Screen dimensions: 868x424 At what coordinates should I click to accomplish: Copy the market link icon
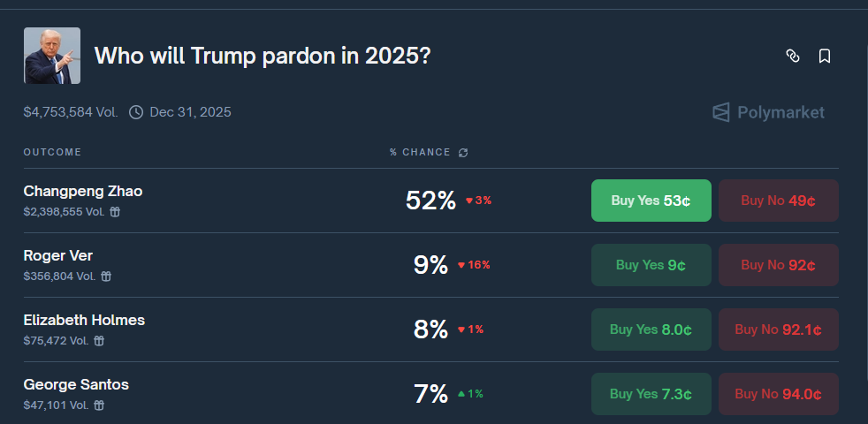point(793,57)
